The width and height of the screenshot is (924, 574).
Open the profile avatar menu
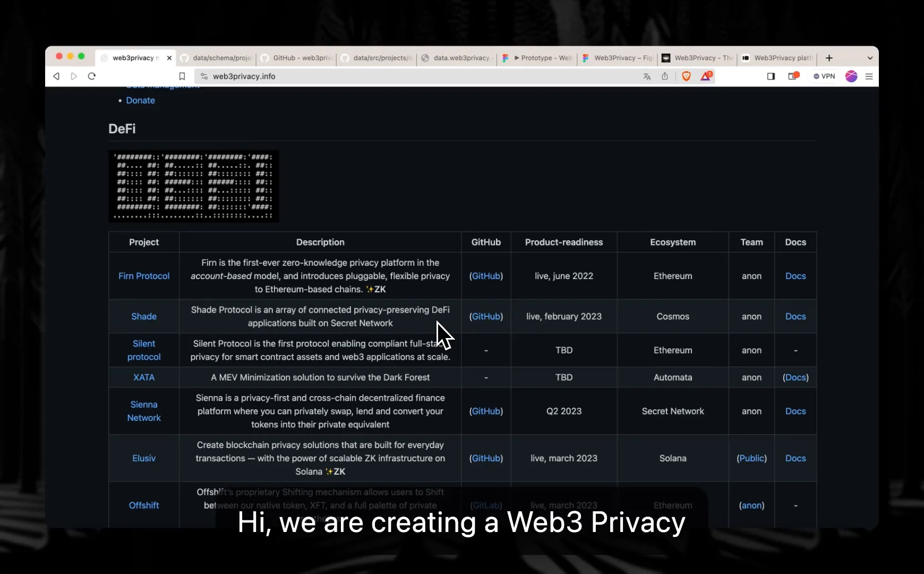[852, 76]
